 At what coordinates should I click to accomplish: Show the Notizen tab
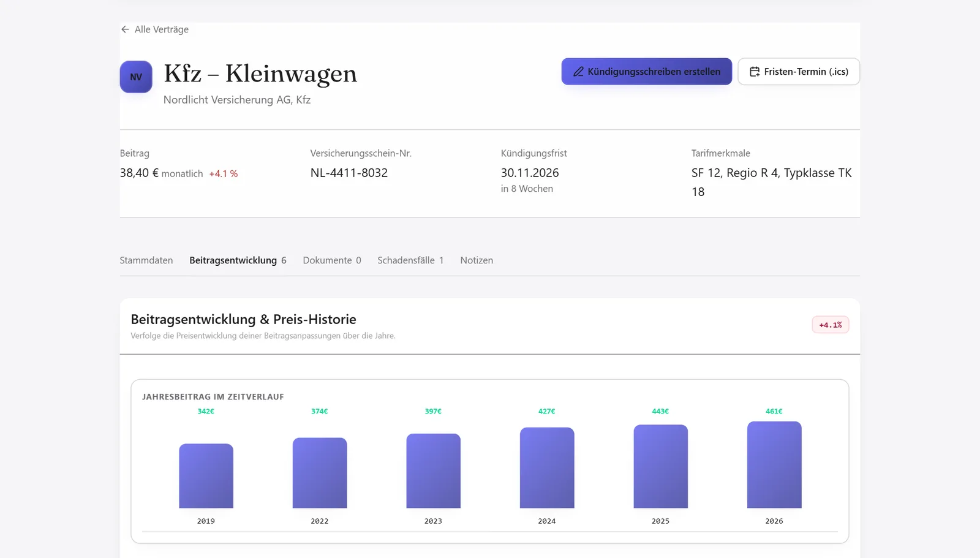[477, 260]
